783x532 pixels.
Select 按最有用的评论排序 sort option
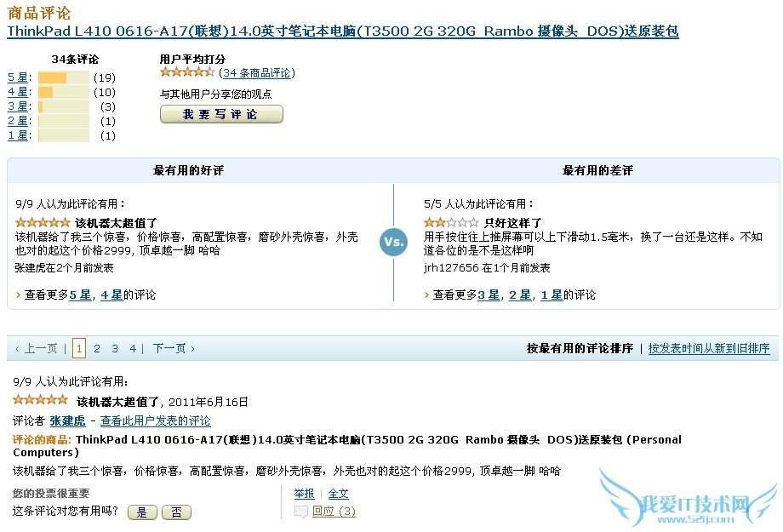click(x=580, y=348)
